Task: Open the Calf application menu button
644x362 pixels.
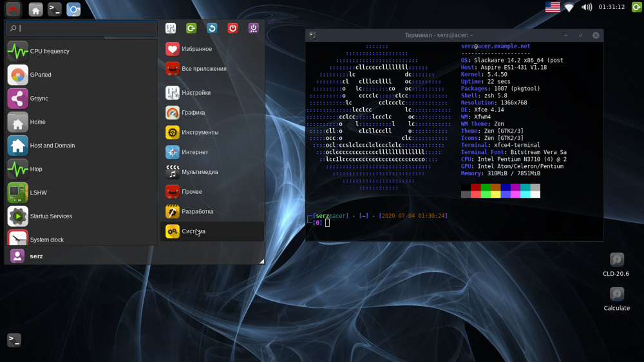Action: click(13, 10)
